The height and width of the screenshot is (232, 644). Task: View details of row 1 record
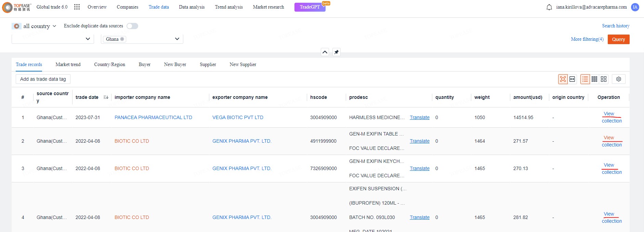pos(609,114)
